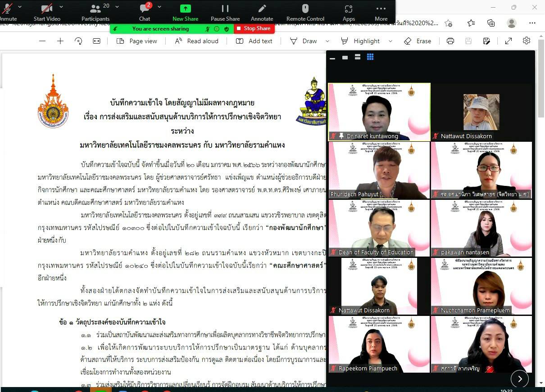Click 'You are screen sharing' status text

(x=160, y=29)
